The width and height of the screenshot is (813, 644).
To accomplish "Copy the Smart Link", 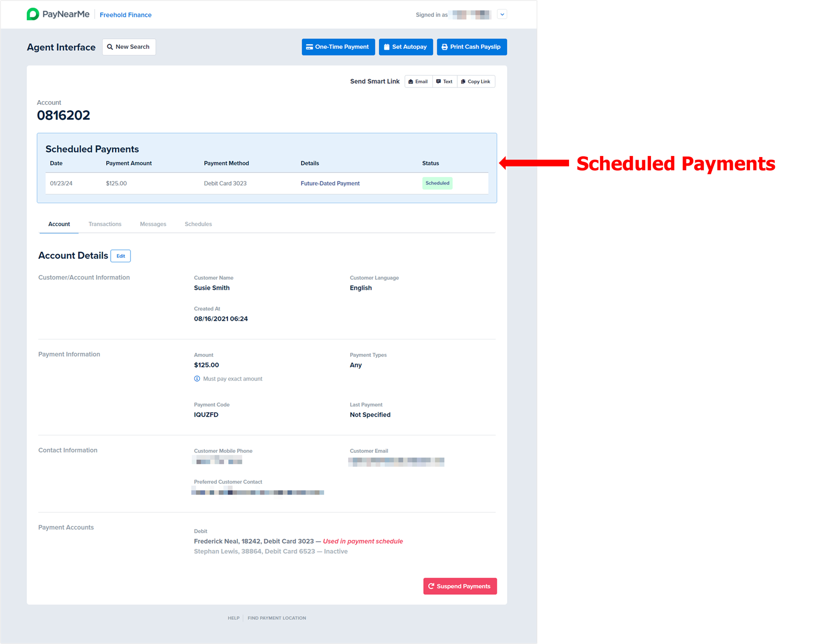I will [x=476, y=81].
